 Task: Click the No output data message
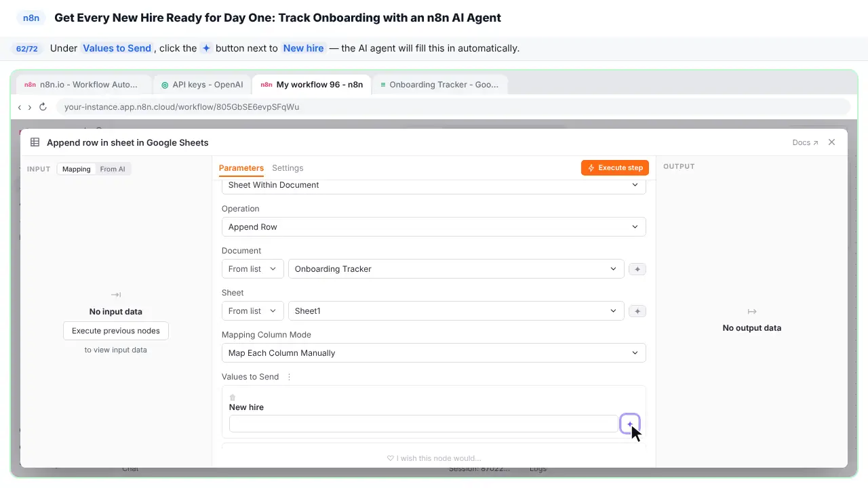[x=752, y=328]
